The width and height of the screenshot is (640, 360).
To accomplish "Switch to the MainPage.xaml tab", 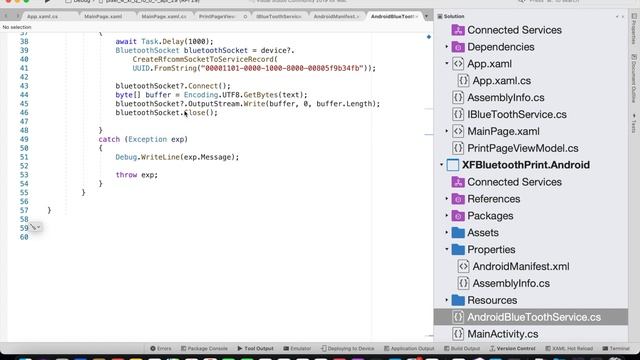I will tap(103, 16).
